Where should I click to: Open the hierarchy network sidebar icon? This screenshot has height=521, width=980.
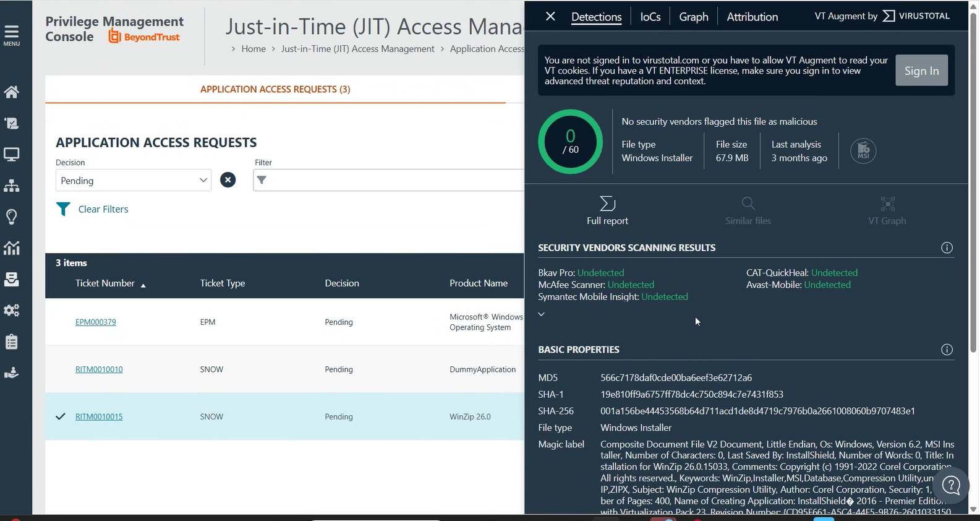[x=12, y=186]
